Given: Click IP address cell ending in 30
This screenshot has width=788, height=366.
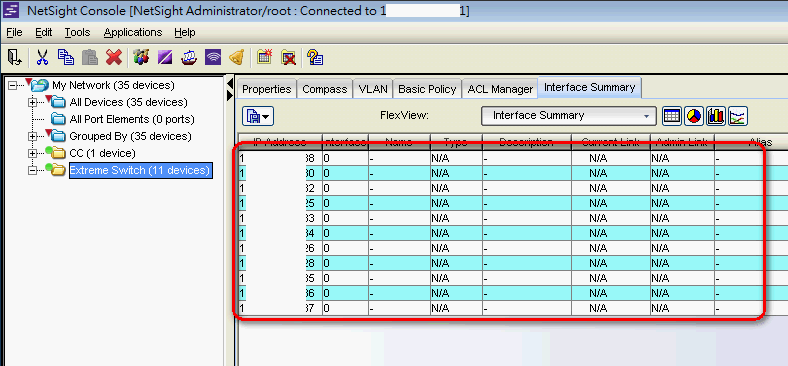Looking at the screenshot, I should (x=279, y=173).
